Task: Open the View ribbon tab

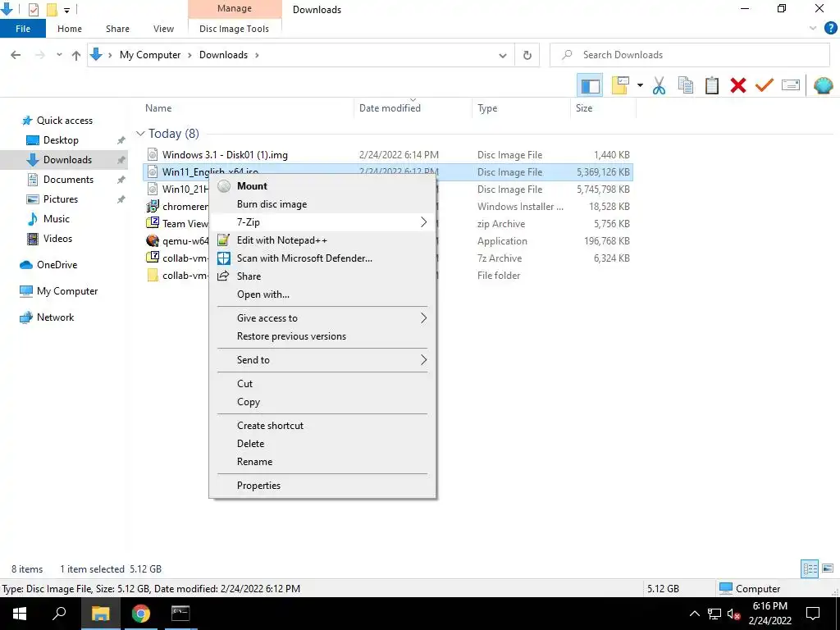Action: pyautogui.click(x=163, y=29)
